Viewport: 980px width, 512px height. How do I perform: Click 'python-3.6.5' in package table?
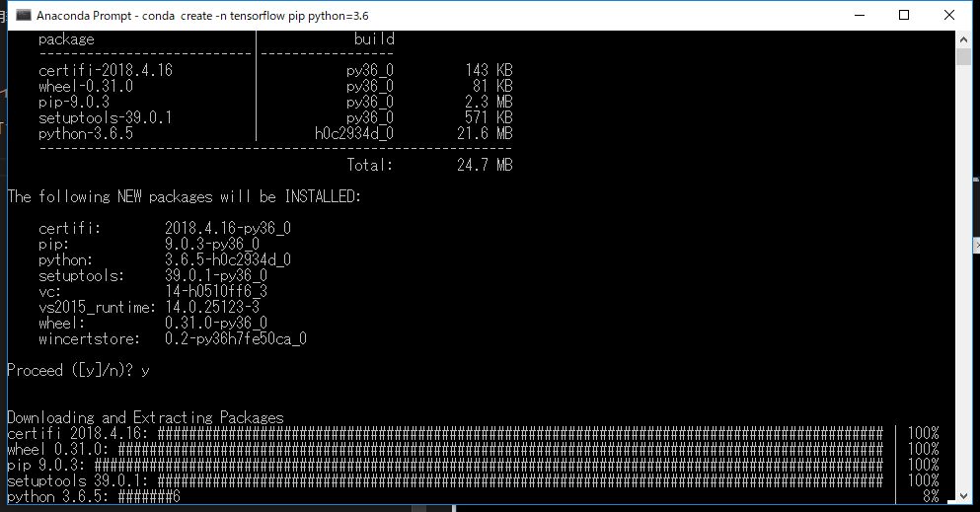pos(86,133)
